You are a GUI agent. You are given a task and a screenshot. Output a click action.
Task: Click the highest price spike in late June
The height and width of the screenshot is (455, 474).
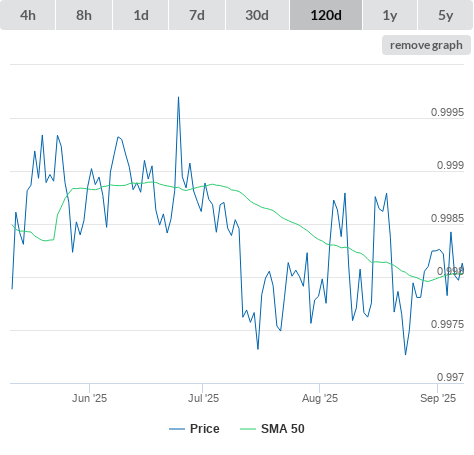click(x=178, y=97)
